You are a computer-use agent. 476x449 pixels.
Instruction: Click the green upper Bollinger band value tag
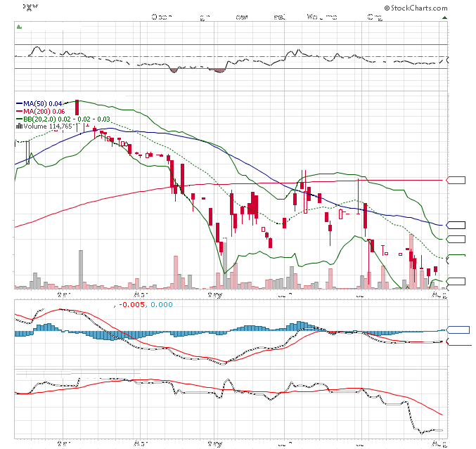pos(456,240)
